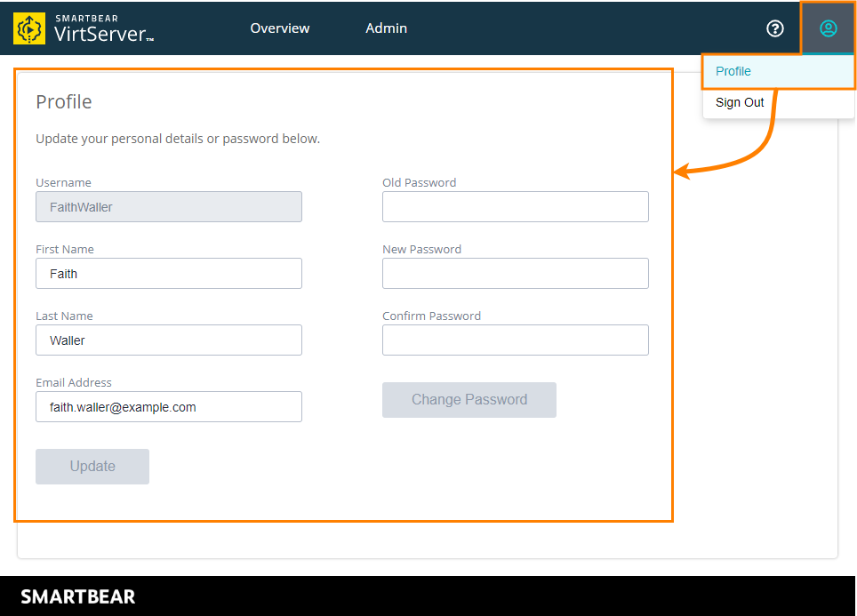Click the Profile page heading area
This screenshot has height=616, width=857.
[63, 102]
